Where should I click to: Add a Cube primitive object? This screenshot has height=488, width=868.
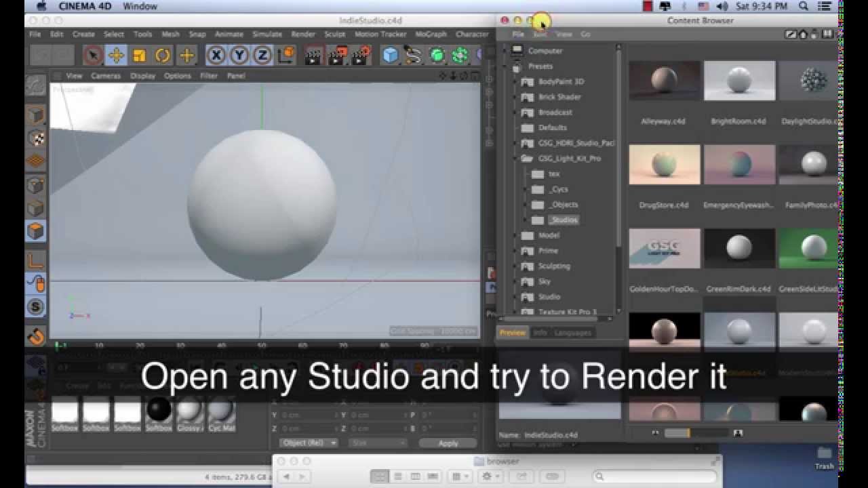(x=391, y=55)
